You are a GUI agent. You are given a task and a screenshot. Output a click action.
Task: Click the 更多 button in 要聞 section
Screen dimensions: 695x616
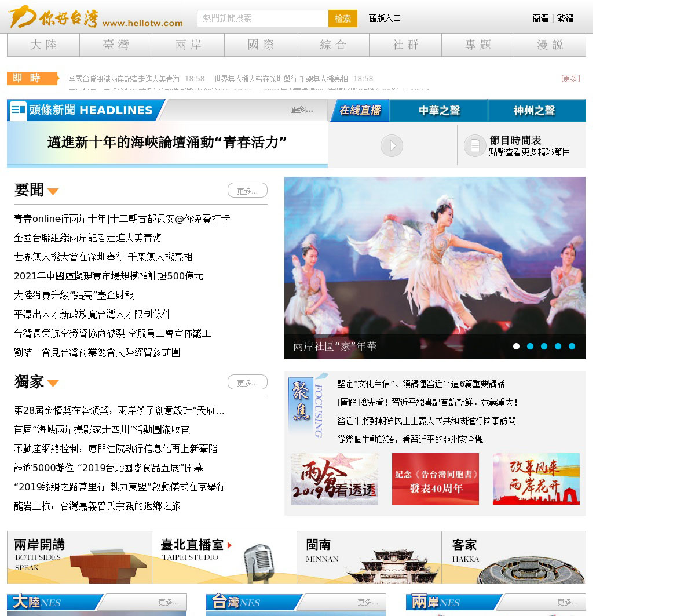coord(247,191)
